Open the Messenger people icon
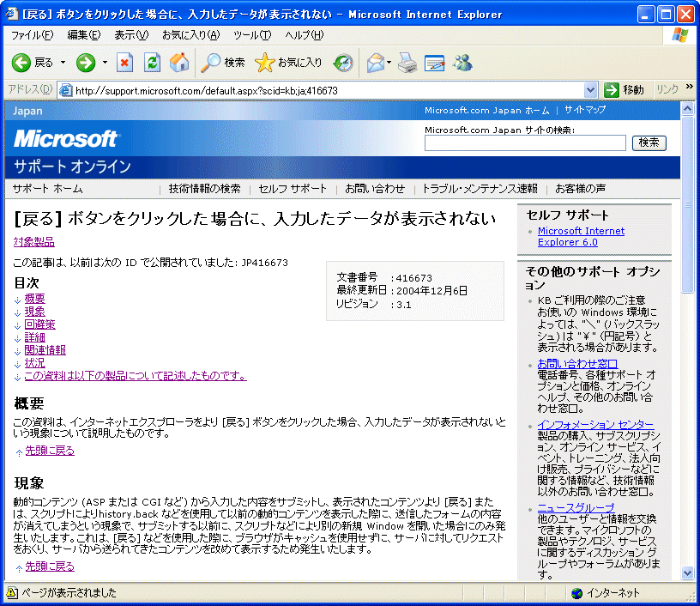This screenshot has height=606, width=700. point(462,63)
